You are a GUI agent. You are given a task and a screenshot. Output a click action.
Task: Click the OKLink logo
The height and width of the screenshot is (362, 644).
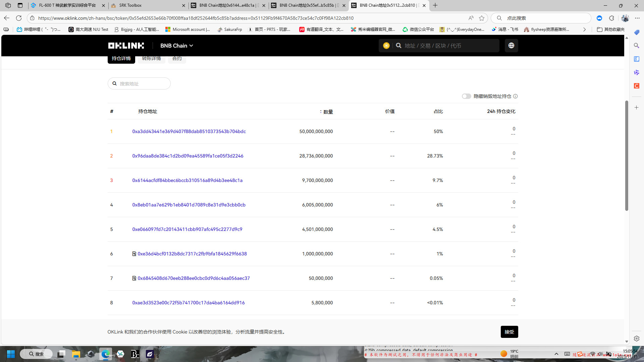126,46
